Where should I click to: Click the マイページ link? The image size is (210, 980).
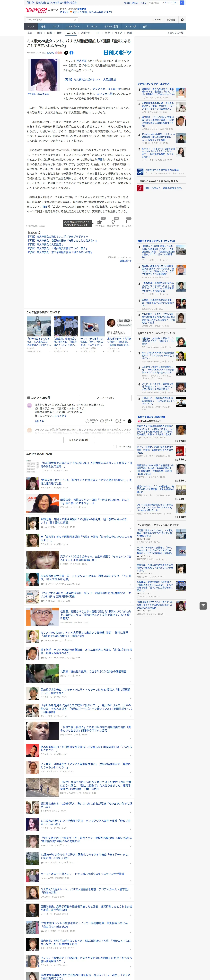[157, 19]
